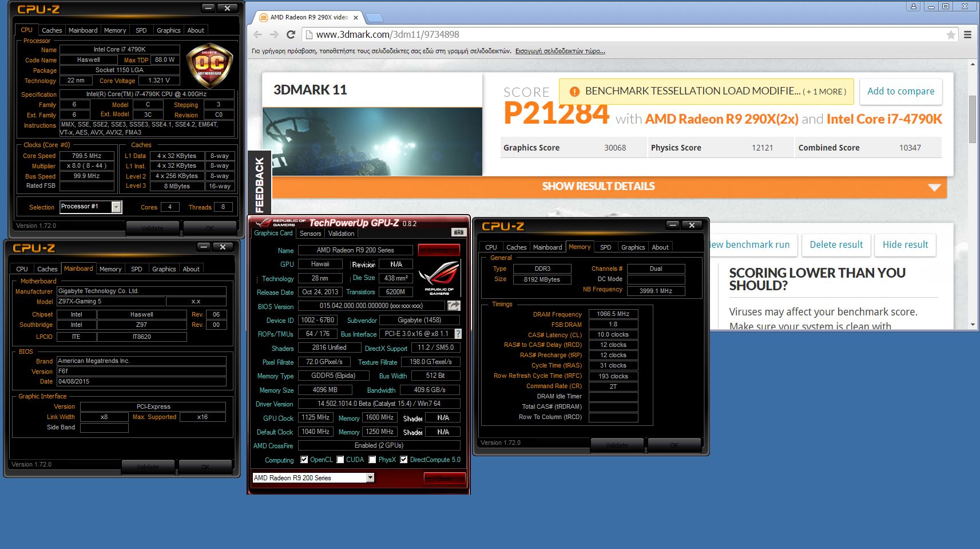
Task: Open CPU tab in Memory CPU-Z window
Action: [491, 247]
